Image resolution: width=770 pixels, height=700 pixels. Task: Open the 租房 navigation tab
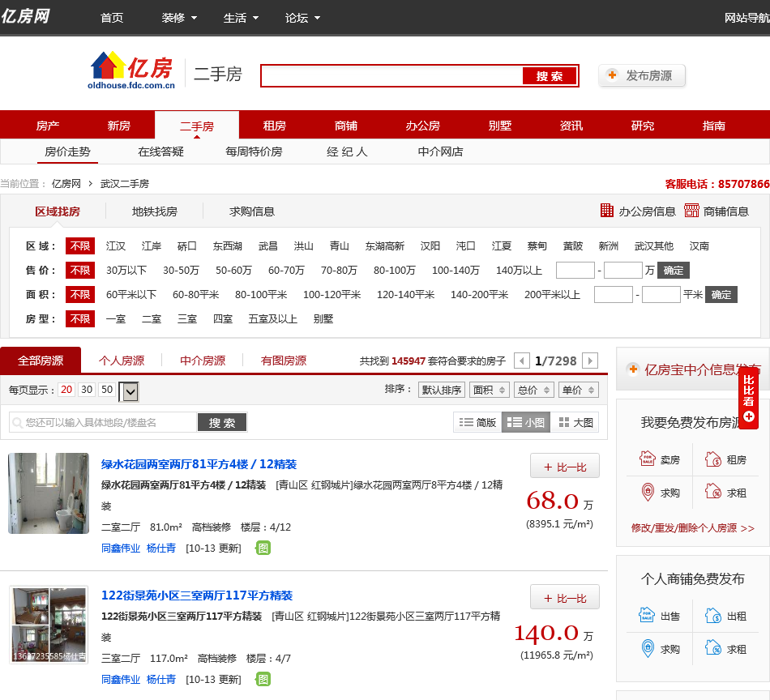click(275, 126)
